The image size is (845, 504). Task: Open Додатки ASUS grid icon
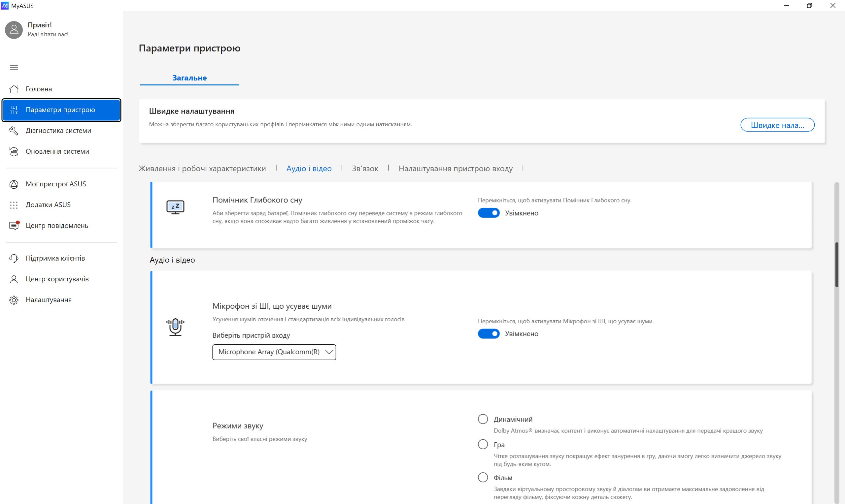[x=14, y=205]
